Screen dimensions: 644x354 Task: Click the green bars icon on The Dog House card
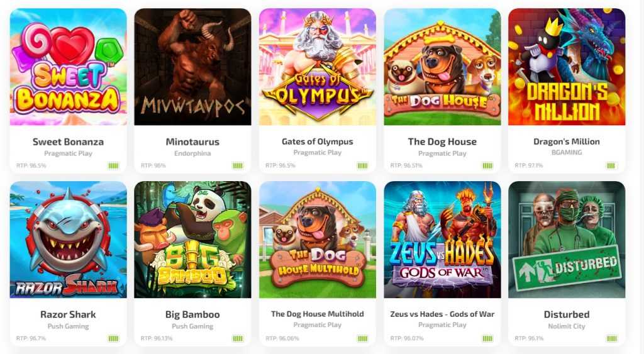(x=487, y=166)
